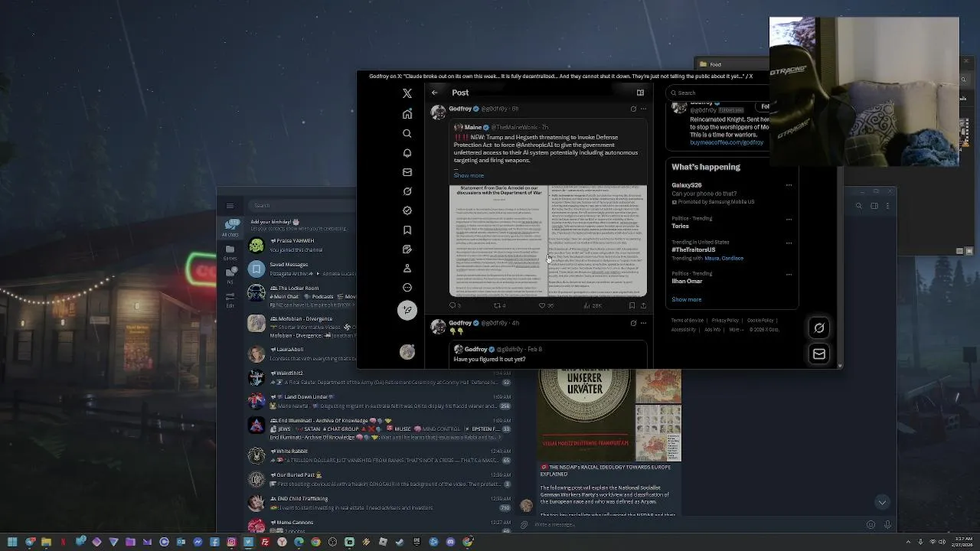This screenshot has height=551, width=980.
Task: Open Profile person icon in X sidebar
Action: point(407,269)
